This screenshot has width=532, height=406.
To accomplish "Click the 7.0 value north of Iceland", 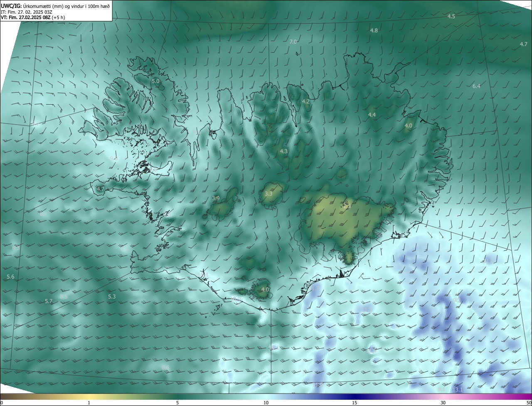I will (293, 42).
